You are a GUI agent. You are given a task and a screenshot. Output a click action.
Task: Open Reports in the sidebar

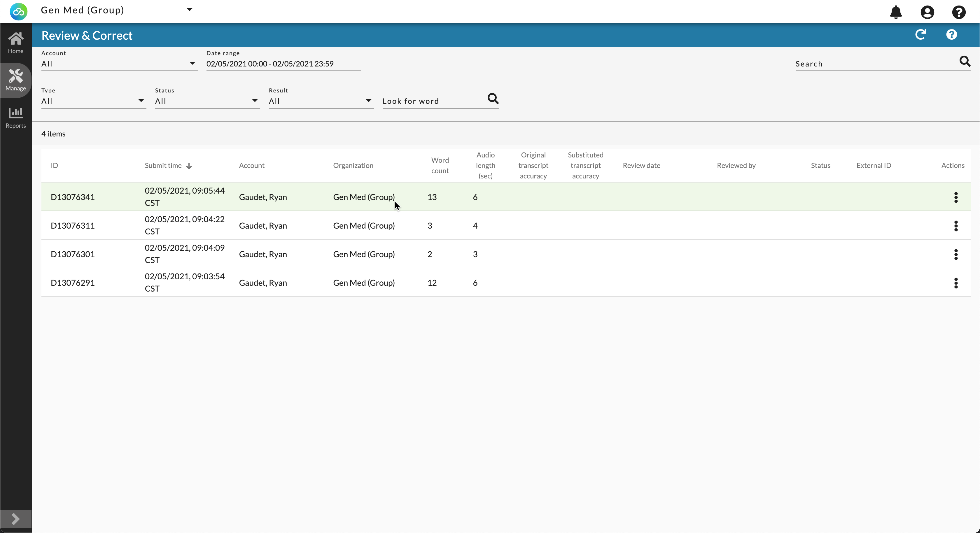tap(15, 118)
